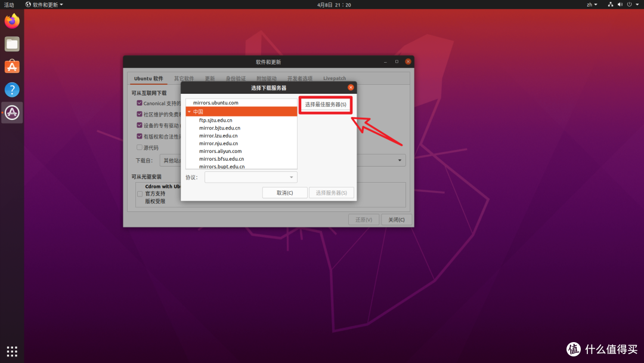
Task: Click the volume icon in the top bar
Action: (x=619, y=4)
